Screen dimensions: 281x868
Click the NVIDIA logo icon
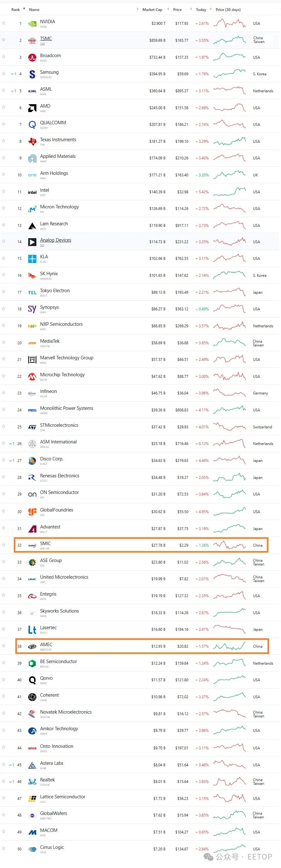(32, 24)
